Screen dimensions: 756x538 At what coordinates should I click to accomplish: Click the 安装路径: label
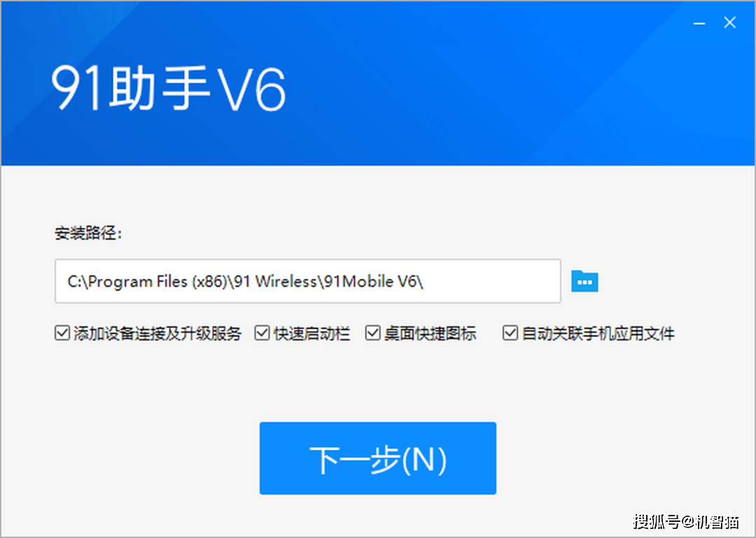pos(88,233)
